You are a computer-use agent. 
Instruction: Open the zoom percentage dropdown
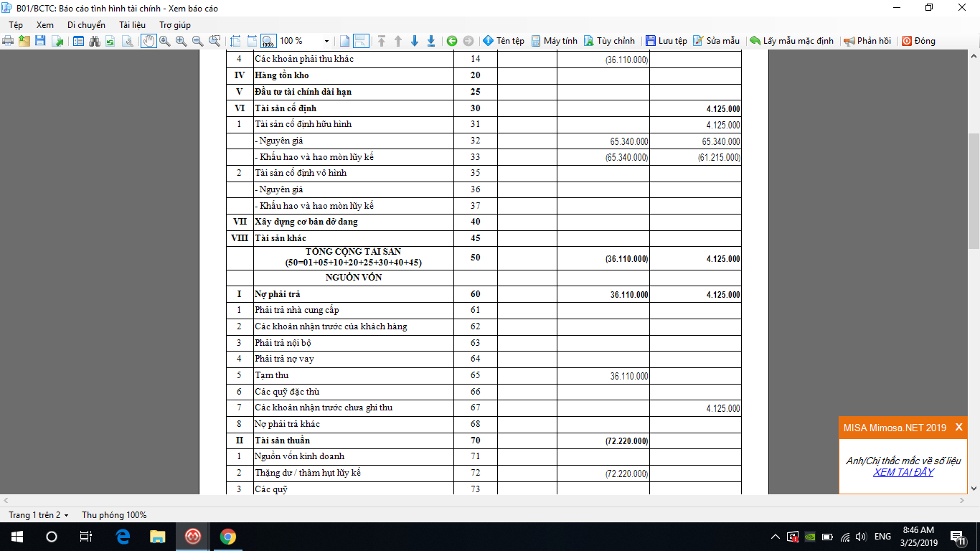coord(327,41)
